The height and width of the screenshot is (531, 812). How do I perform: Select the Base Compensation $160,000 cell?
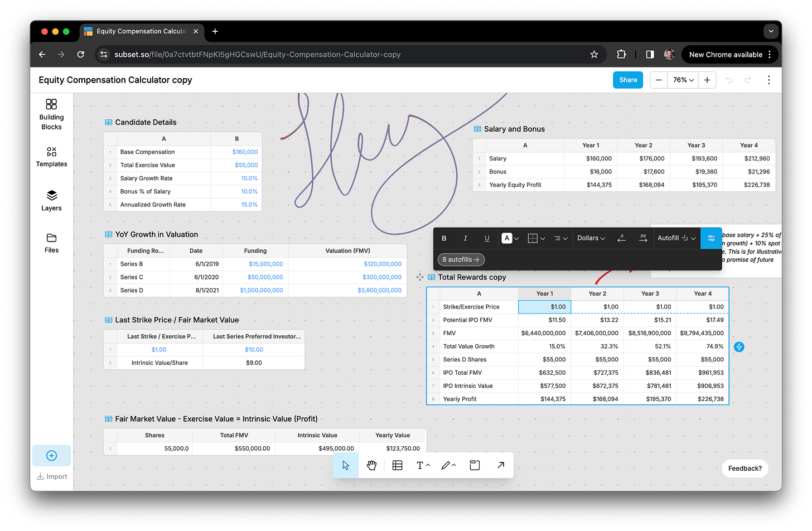pos(236,152)
